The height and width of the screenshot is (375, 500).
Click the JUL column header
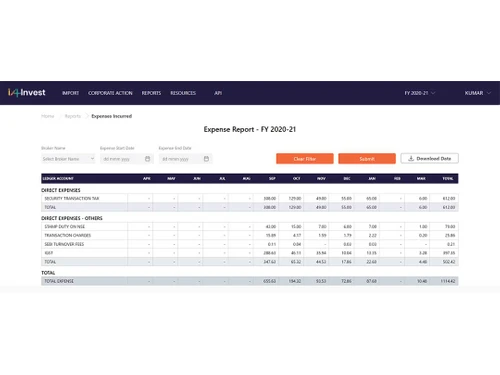click(x=222, y=179)
